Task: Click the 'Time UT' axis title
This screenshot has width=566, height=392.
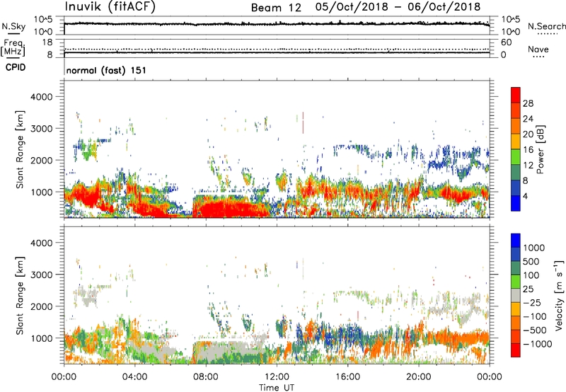Action: coord(277,387)
